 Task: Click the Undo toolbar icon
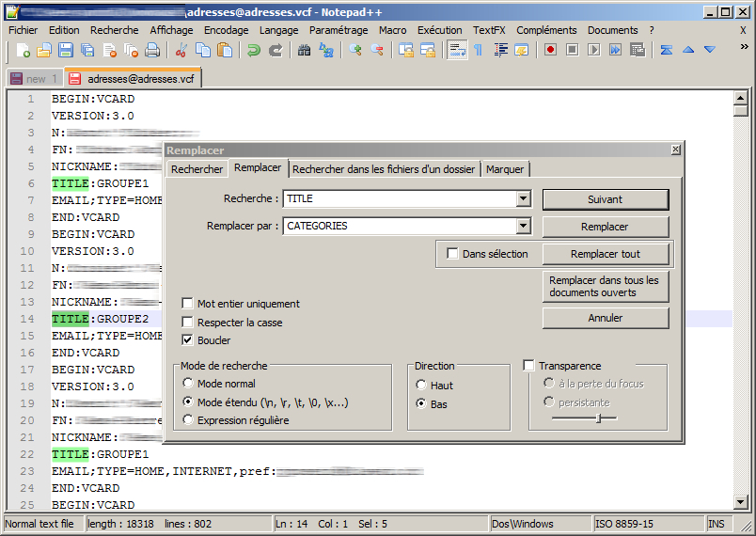254,50
